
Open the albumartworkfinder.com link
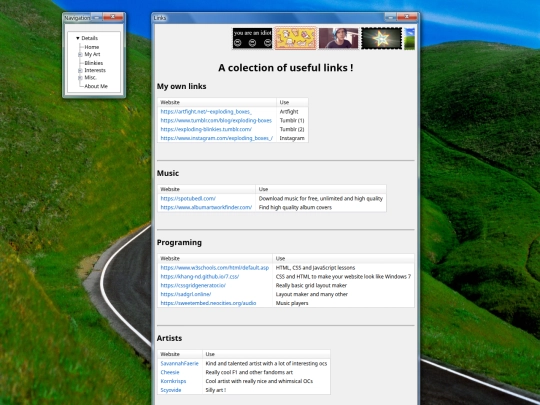[x=206, y=207]
